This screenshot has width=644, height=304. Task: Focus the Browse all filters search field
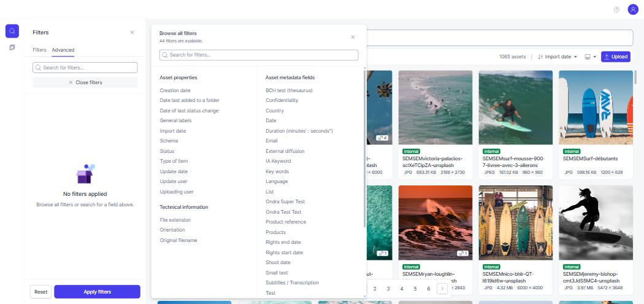[x=259, y=55]
